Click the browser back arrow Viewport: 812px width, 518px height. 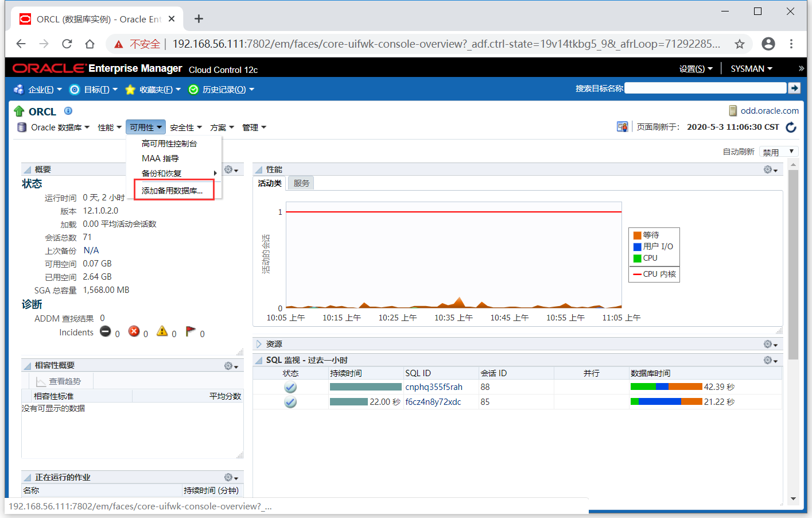click(21, 44)
